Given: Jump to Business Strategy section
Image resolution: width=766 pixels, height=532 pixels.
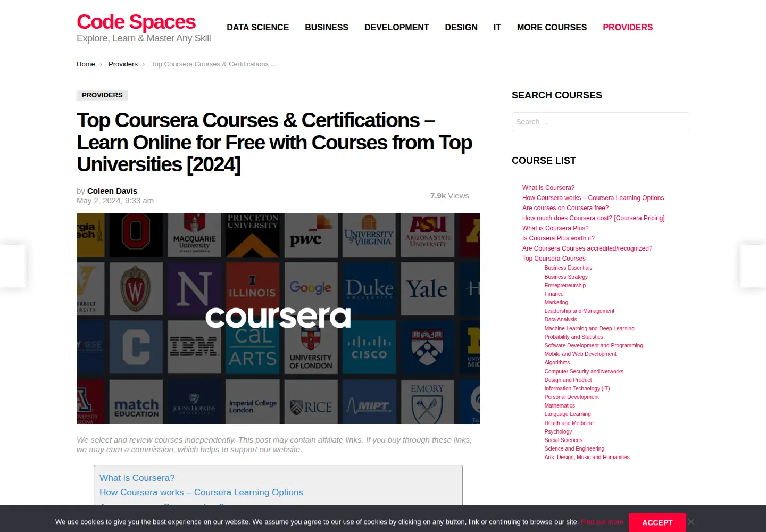Looking at the screenshot, I should coord(566,277).
